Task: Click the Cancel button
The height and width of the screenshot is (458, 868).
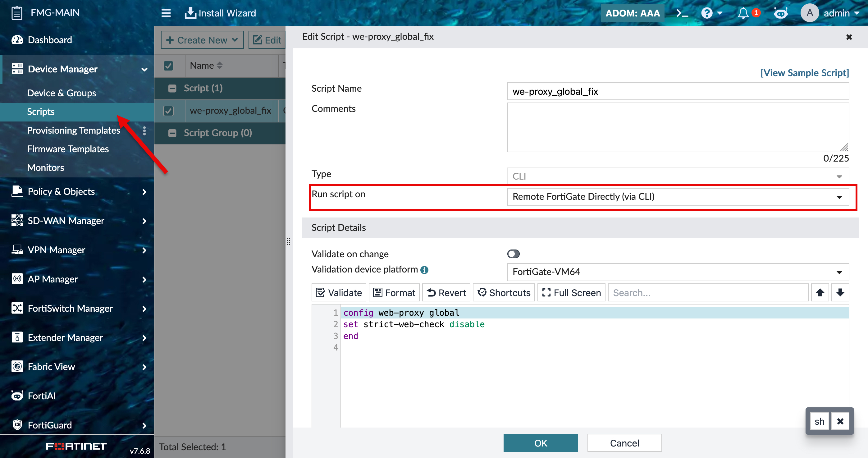Action: 624,443
